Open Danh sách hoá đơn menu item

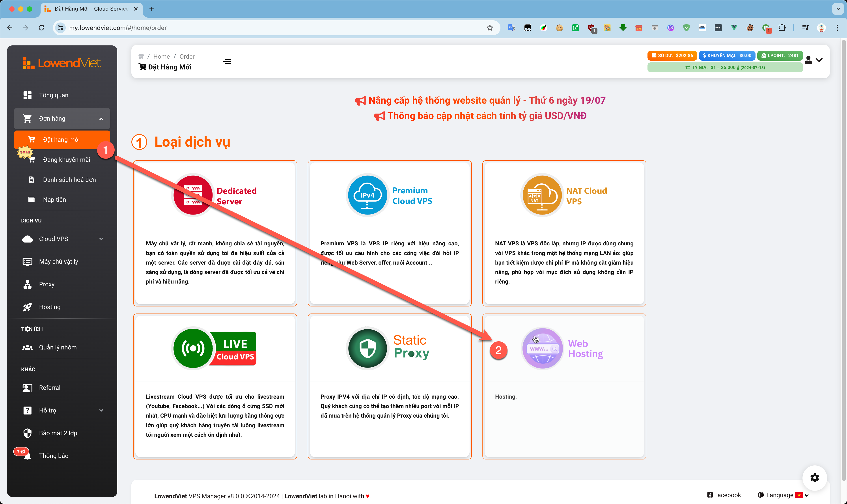[69, 180]
